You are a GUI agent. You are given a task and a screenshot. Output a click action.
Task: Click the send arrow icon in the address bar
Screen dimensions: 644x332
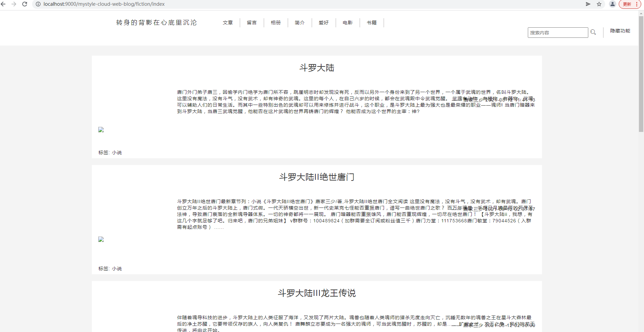[588, 4]
